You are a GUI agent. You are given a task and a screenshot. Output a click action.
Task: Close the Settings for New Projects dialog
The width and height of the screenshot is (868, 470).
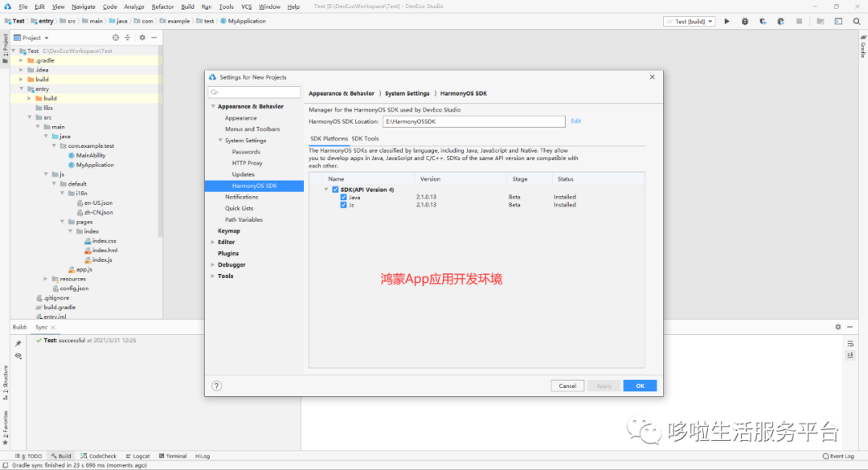coord(652,77)
